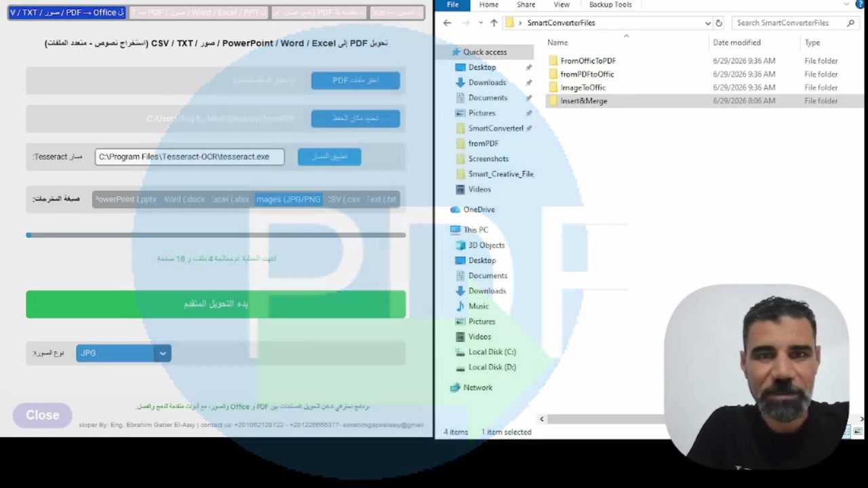Viewport: 868px width, 488px height.
Task: Click the blue choose PDF files button
Action: click(x=355, y=80)
